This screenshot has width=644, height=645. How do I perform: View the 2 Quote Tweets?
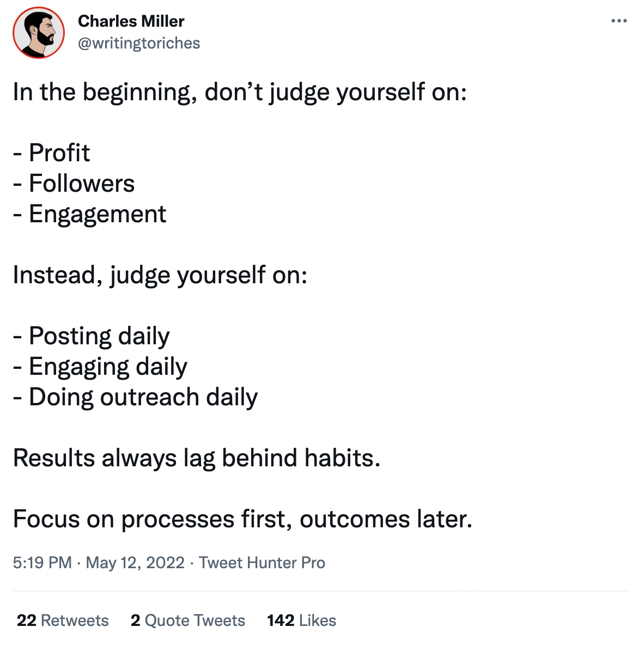187,620
